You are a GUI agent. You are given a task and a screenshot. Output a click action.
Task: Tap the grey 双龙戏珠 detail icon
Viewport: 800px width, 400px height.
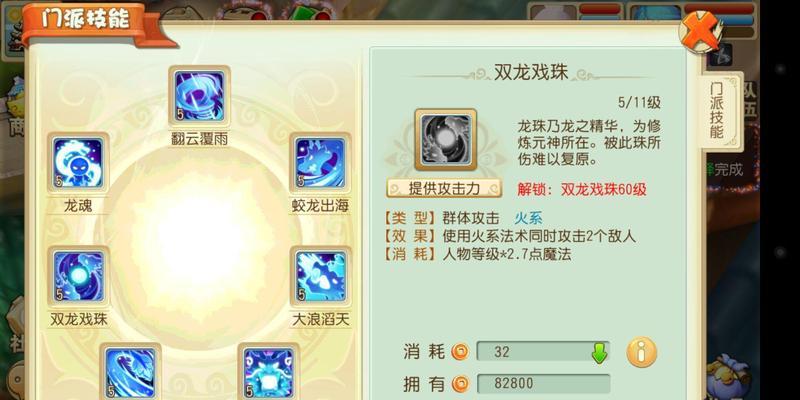tap(445, 139)
